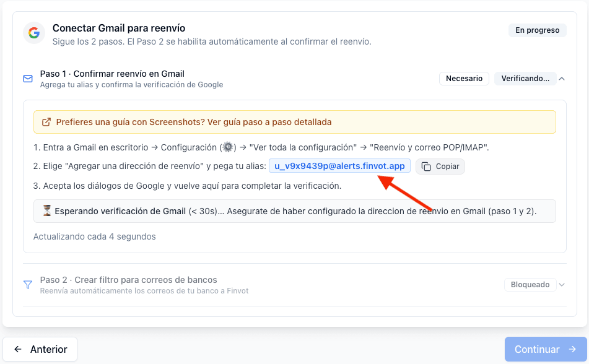Image resolution: width=589 pixels, height=364 pixels.
Task: Click the external link icon in yellow banner
Action: (x=46, y=122)
